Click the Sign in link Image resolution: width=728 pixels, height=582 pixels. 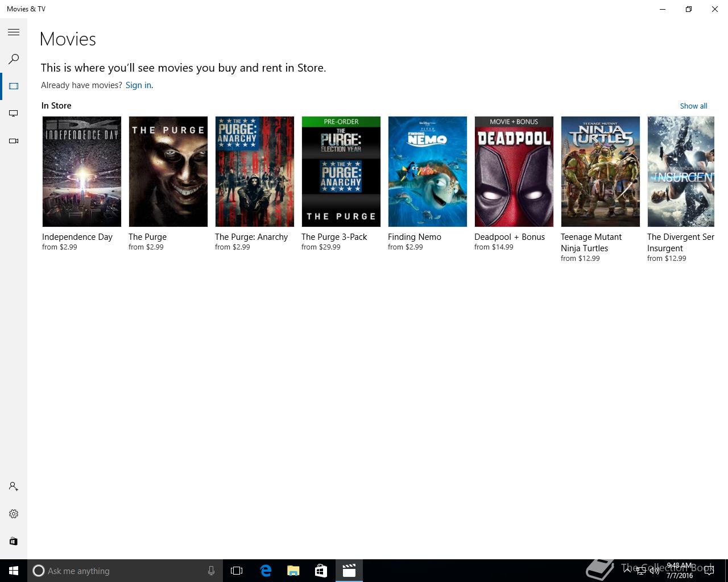pos(138,85)
